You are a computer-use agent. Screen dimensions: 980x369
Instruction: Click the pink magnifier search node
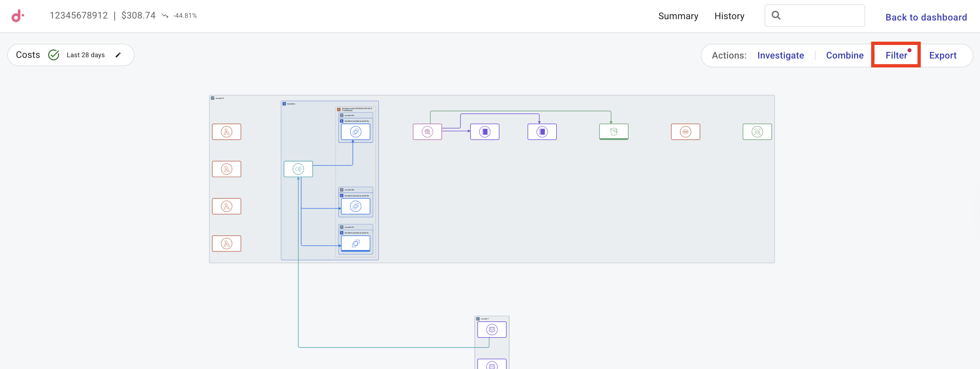427,132
